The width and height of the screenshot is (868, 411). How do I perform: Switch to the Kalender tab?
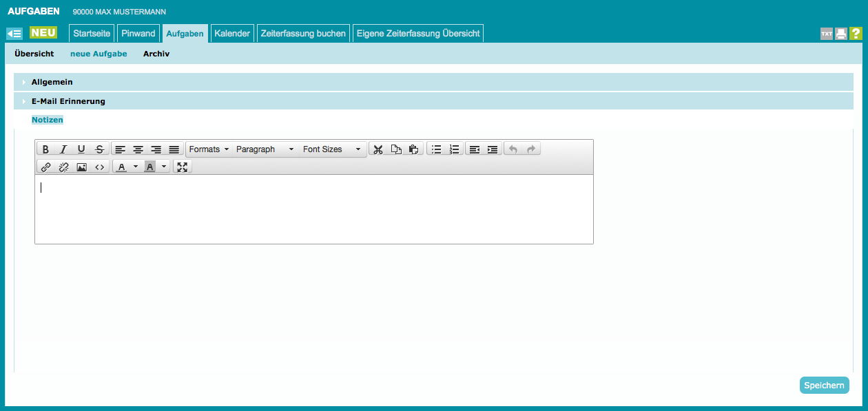click(x=232, y=33)
